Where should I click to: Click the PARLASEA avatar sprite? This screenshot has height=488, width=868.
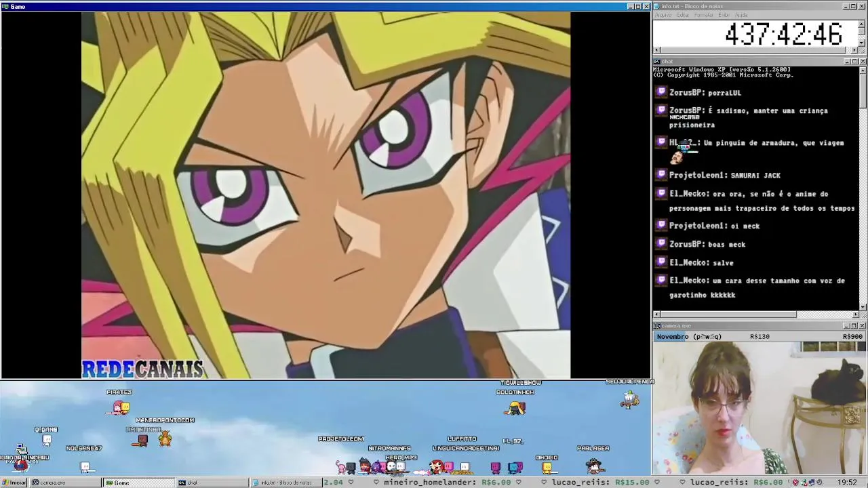(594, 465)
